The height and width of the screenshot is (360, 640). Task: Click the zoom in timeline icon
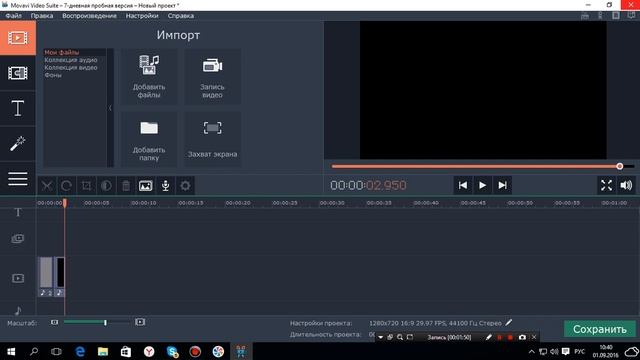point(140,322)
